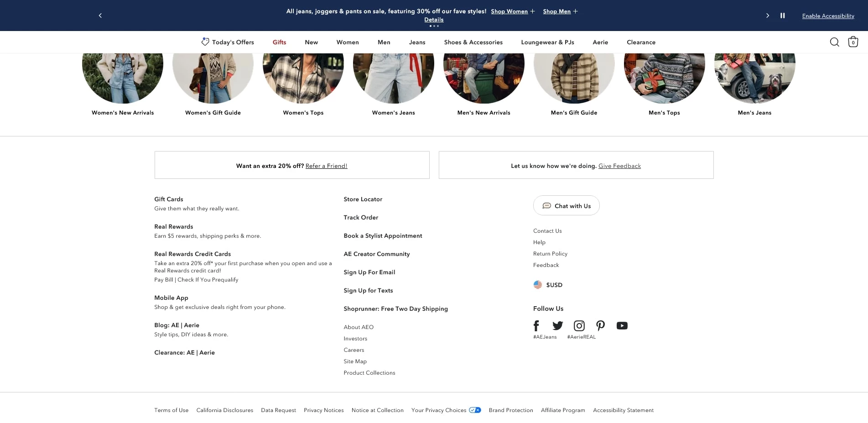Go to next promo banner slide
The image size is (868, 423).
point(768,16)
